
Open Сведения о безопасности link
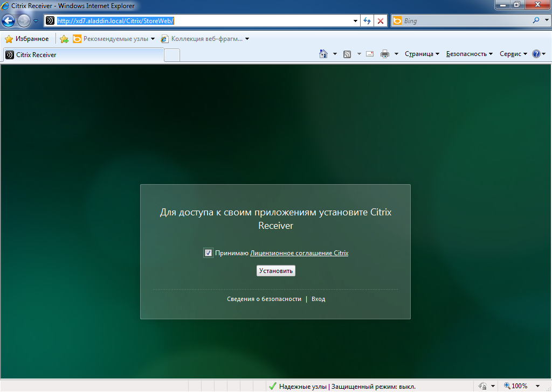coord(264,299)
